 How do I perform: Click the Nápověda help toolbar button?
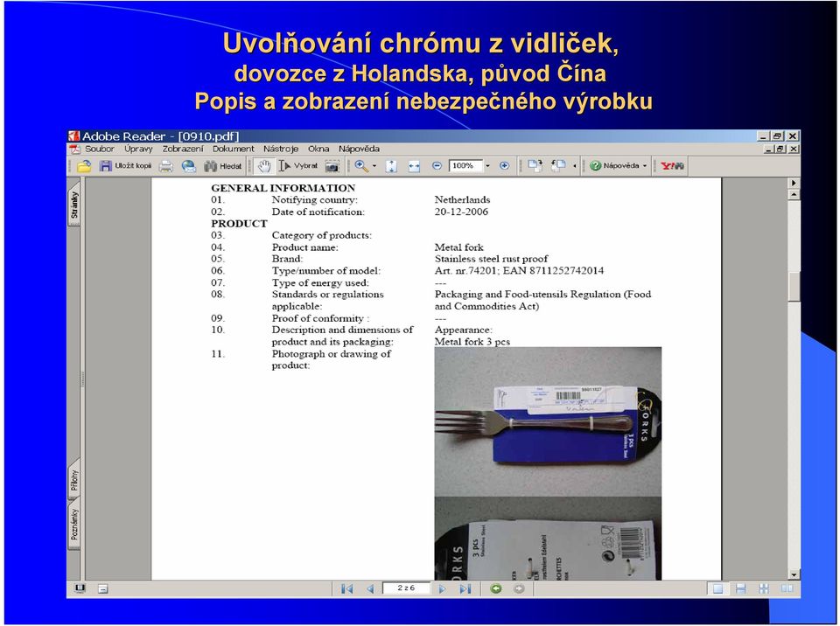pos(614,166)
